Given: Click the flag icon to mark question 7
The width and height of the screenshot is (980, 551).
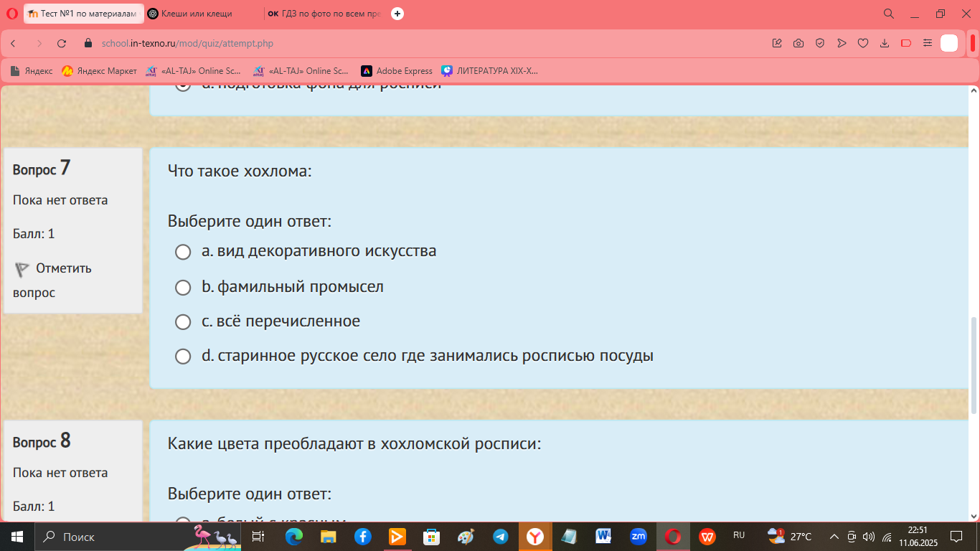Looking at the screenshot, I should click(22, 269).
